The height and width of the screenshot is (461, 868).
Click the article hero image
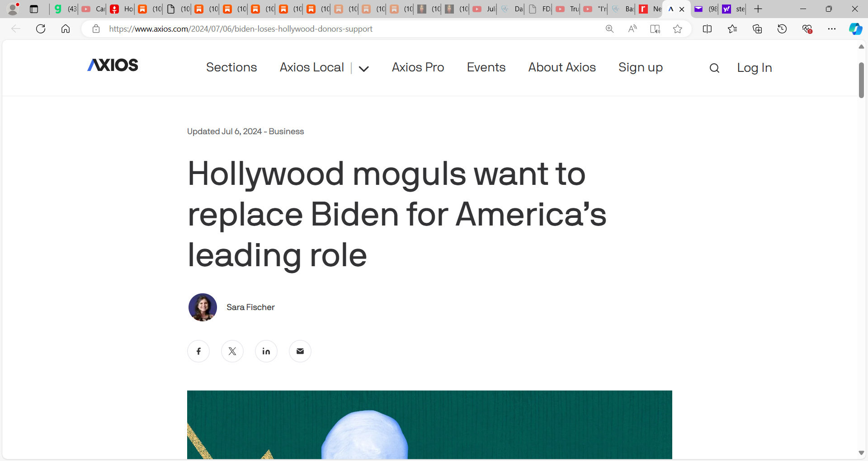pyautogui.click(x=429, y=425)
